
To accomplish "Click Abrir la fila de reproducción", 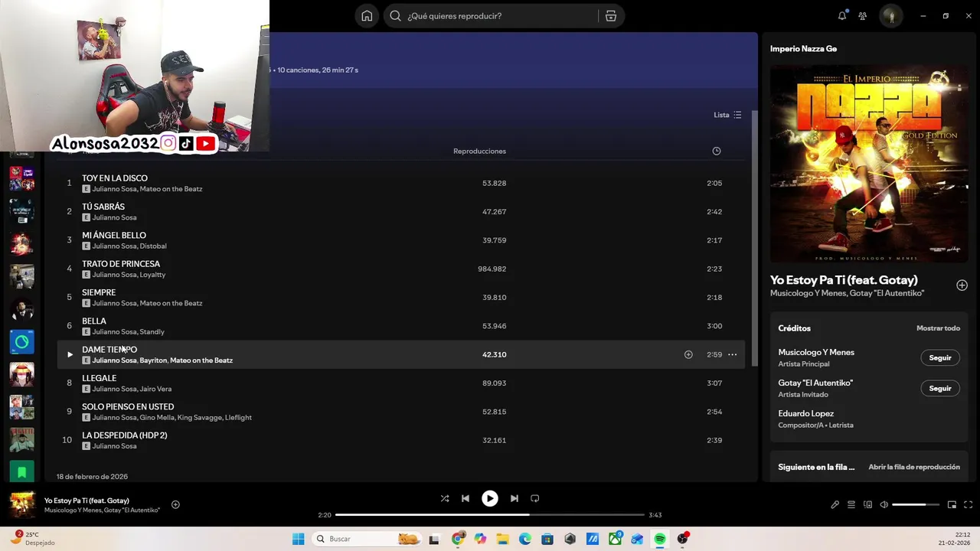I will coord(914,467).
